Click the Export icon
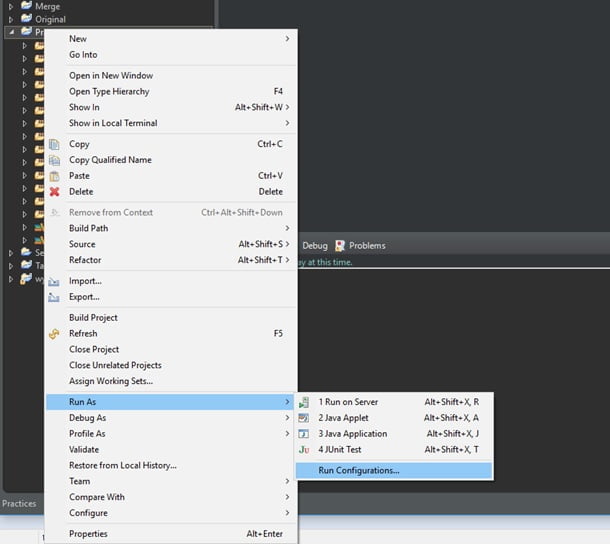 click(54, 297)
